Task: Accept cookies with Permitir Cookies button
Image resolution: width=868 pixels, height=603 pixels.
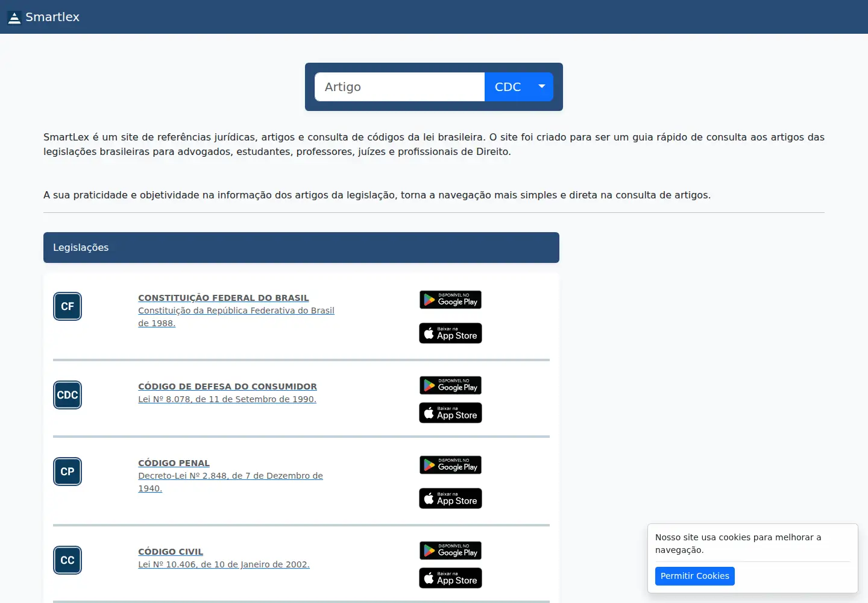Action: 695,576
